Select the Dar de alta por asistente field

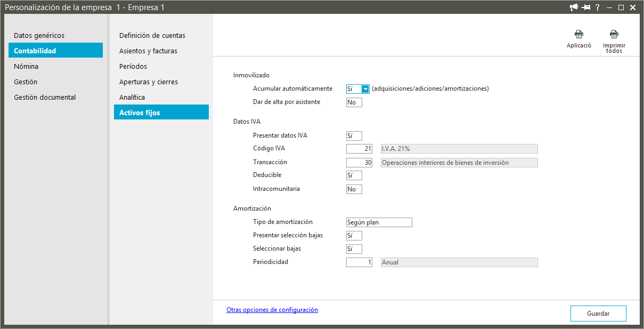(x=354, y=102)
